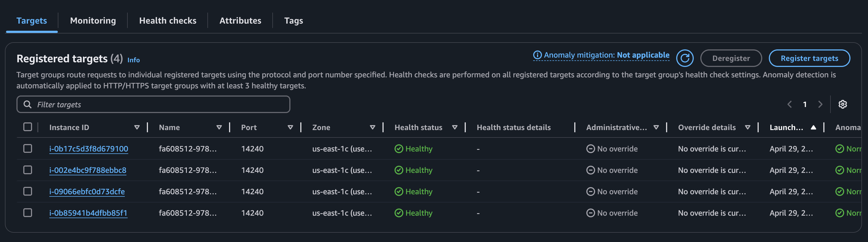Viewport: 868px width, 242px height.
Task: Sort by Zone column arrow
Action: (x=372, y=127)
